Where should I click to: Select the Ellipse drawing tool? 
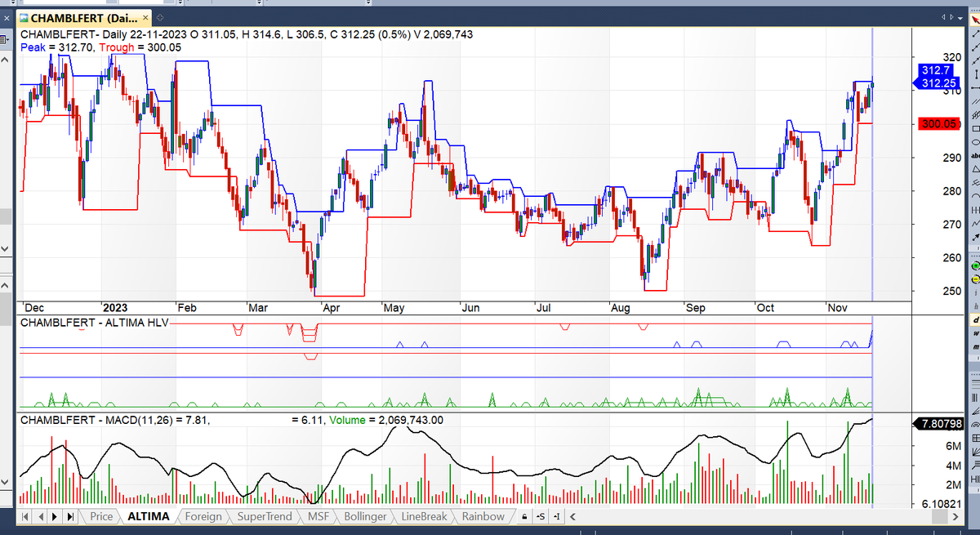coord(975,142)
